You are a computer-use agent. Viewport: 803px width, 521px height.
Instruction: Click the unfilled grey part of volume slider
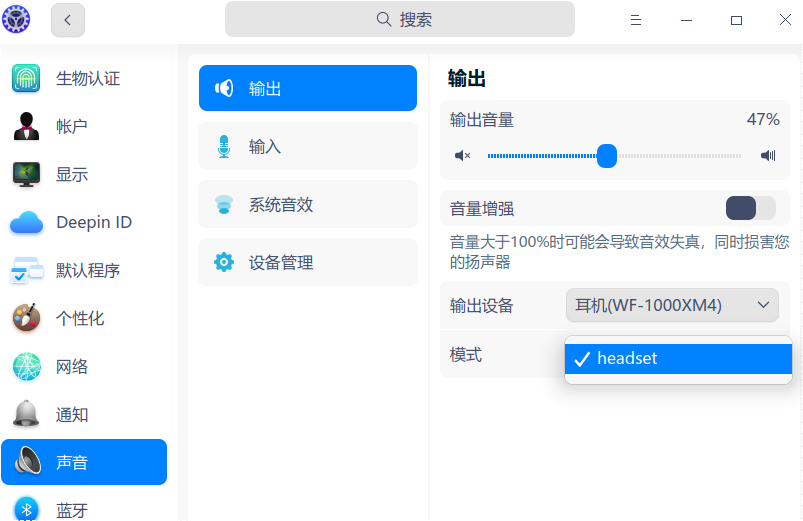click(679, 156)
